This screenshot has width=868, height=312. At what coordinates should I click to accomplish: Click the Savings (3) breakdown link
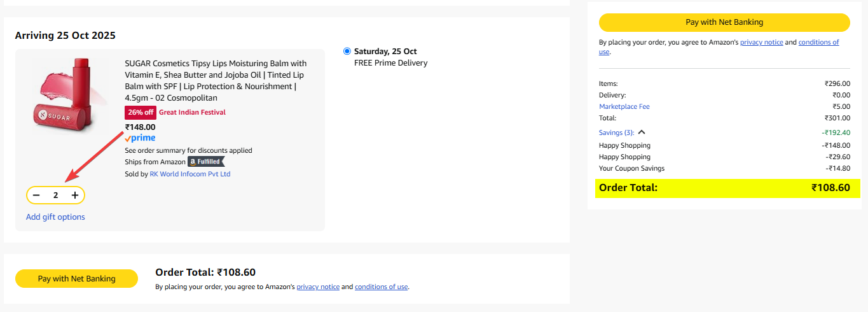pos(616,132)
